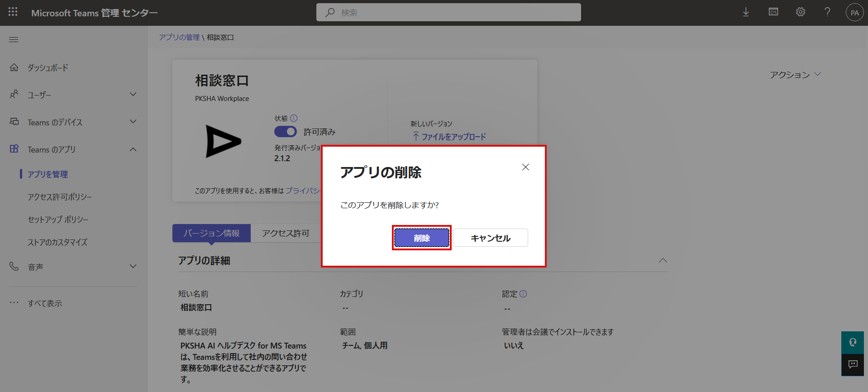Click the Voice phone icon

(x=14, y=266)
